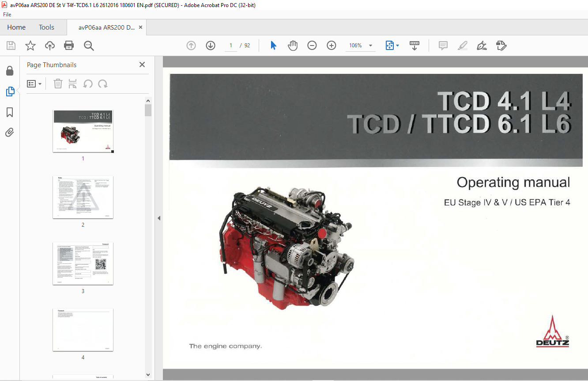Screen dimensions: 588x381
Task: Activate the Hand pan tool
Action: (x=293, y=46)
